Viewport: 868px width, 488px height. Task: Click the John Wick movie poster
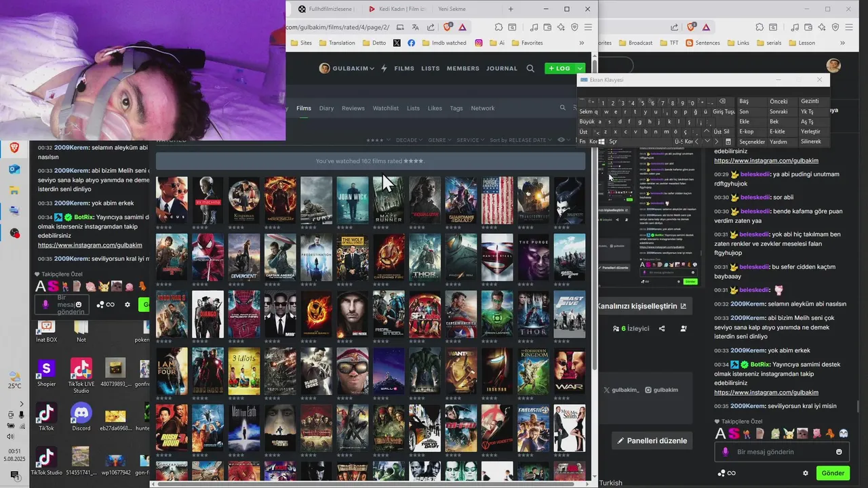coord(353,201)
